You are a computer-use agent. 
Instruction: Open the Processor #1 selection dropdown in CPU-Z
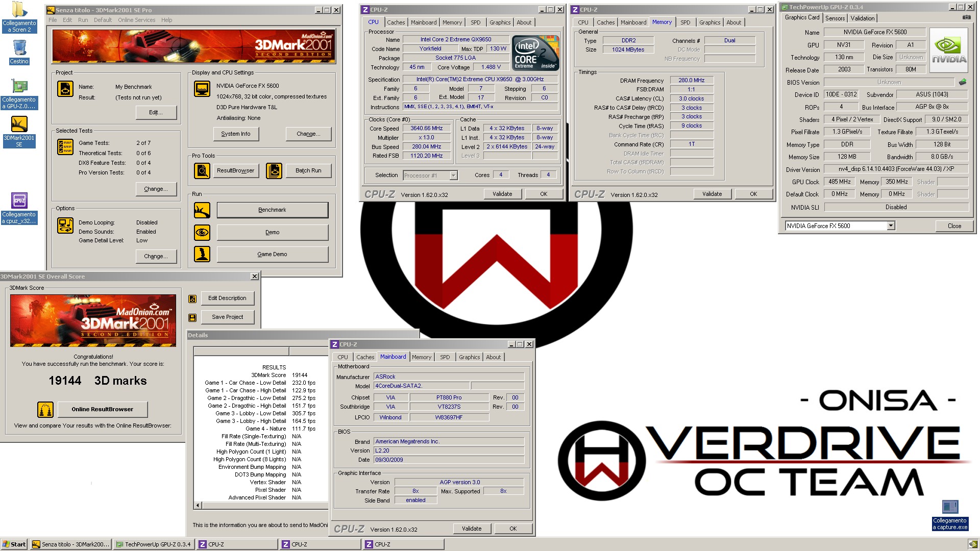[453, 176]
